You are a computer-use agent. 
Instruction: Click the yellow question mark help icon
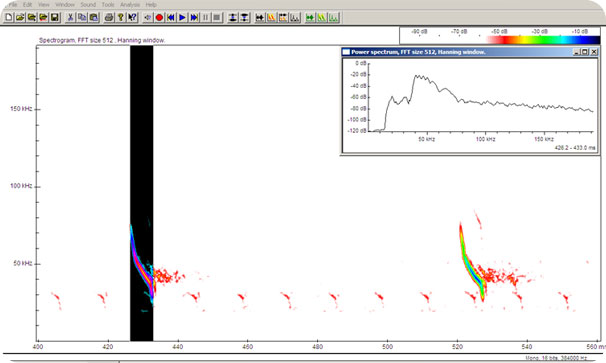click(x=121, y=17)
